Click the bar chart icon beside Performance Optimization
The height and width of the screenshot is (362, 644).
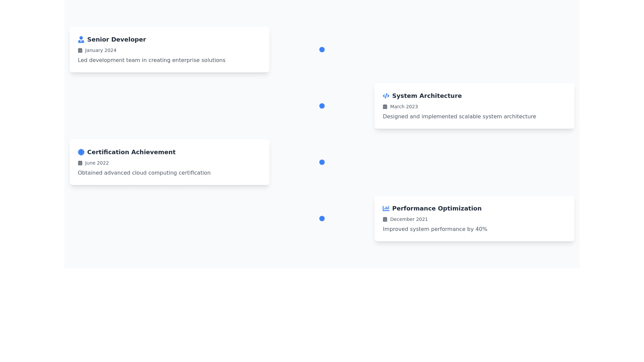386,208
